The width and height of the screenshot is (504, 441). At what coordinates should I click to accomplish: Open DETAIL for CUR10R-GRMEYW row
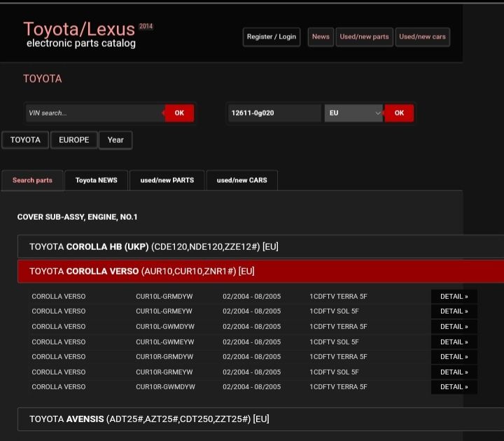[x=454, y=372]
